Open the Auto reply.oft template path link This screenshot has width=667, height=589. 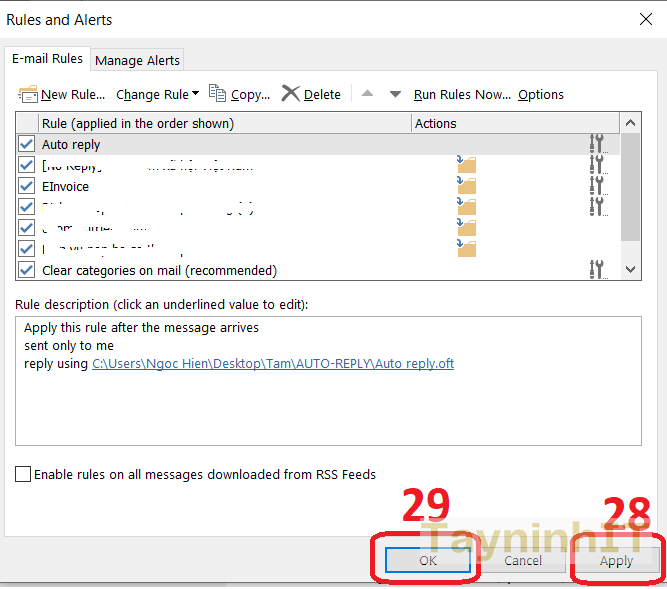coord(272,363)
